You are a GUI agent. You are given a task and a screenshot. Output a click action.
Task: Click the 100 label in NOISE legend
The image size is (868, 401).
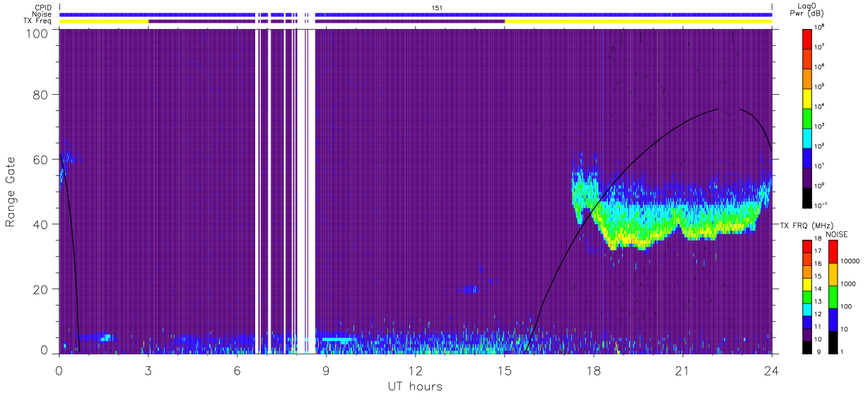[x=845, y=307]
